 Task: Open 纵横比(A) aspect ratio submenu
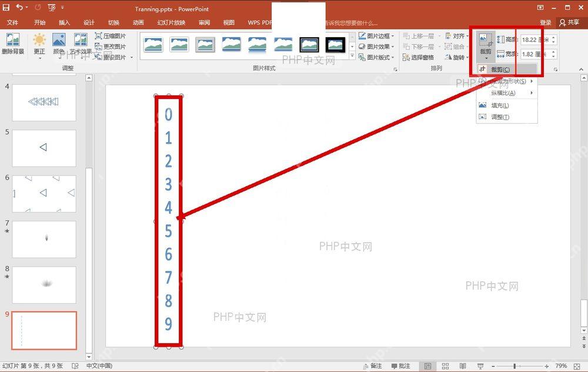(x=507, y=93)
